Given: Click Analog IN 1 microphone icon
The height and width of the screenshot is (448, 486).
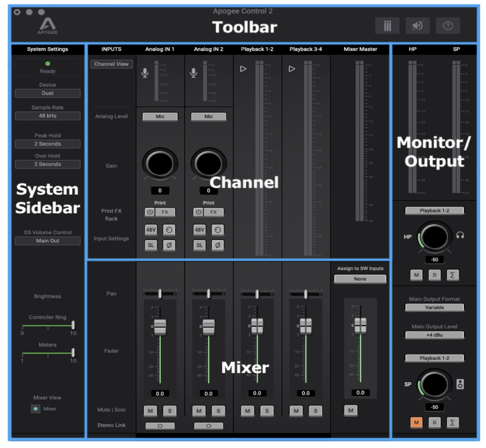Looking at the screenshot, I should 145,73.
